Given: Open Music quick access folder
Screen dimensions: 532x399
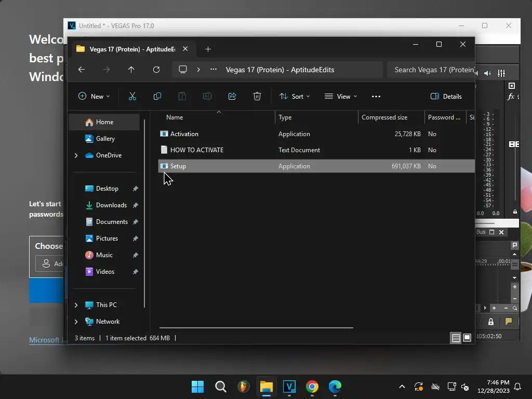Looking at the screenshot, I should pos(104,255).
